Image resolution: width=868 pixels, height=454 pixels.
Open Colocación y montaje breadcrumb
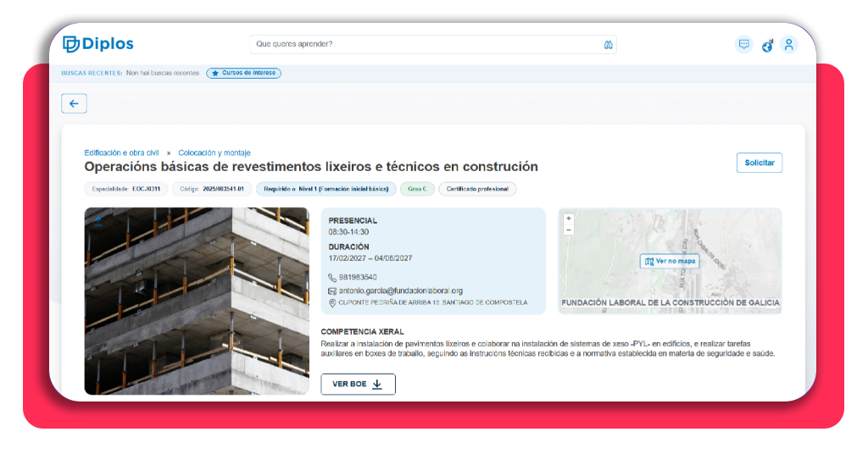coord(214,152)
